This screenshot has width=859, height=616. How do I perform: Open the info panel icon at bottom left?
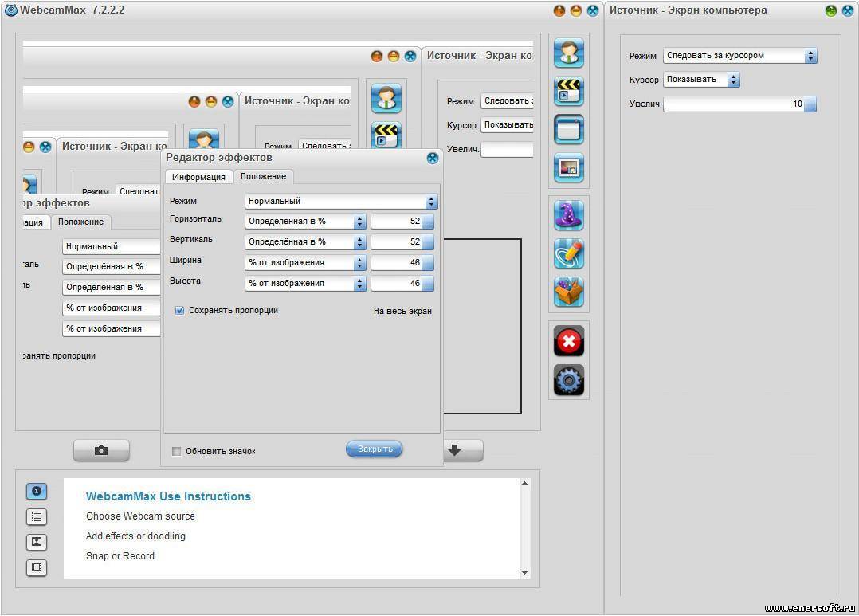tap(37, 491)
